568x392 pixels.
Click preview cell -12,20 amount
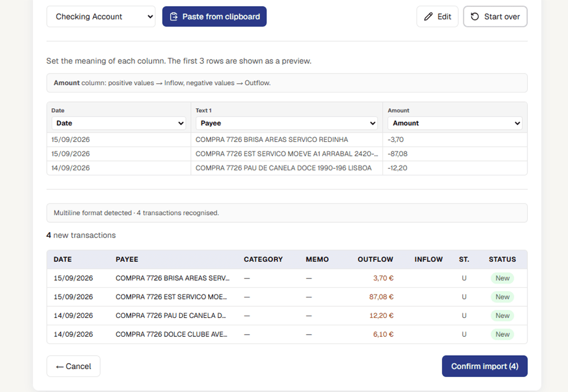coord(398,168)
